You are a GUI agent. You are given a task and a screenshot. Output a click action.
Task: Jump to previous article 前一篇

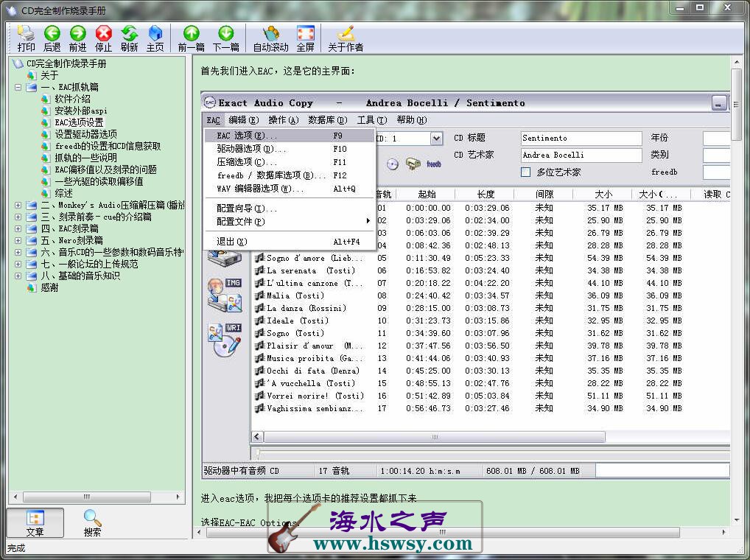tap(192, 38)
